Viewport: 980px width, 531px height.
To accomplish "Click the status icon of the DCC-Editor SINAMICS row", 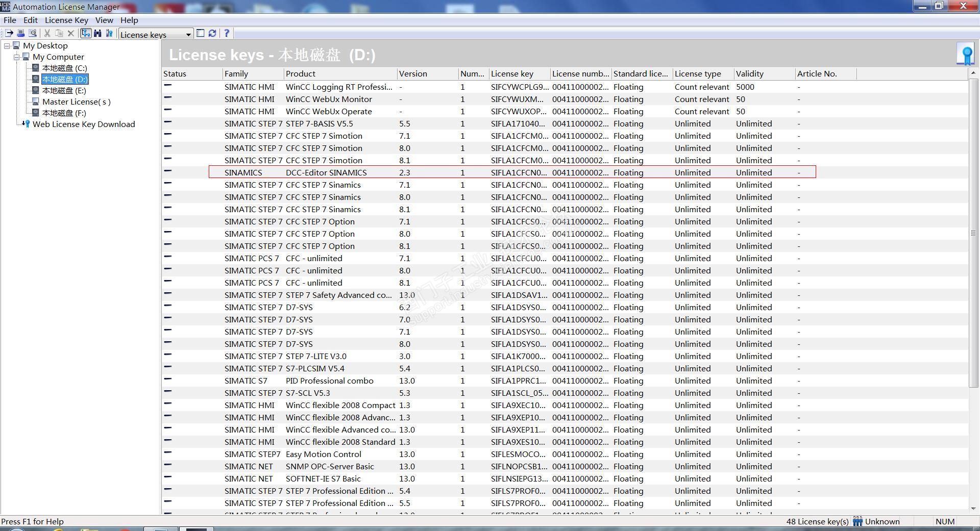I will (x=168, y=171).
